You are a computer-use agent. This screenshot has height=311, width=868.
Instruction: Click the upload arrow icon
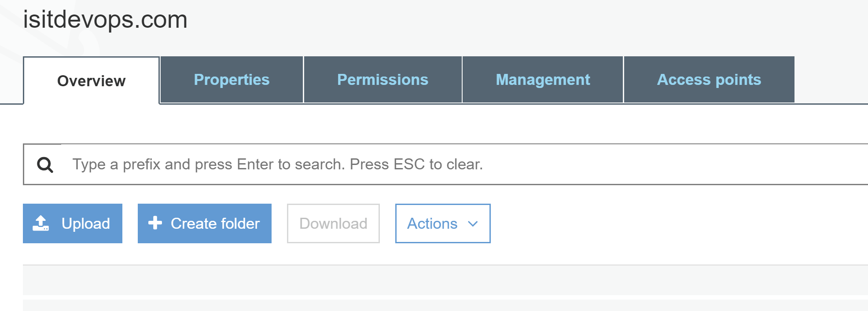(x=41, y=223)
